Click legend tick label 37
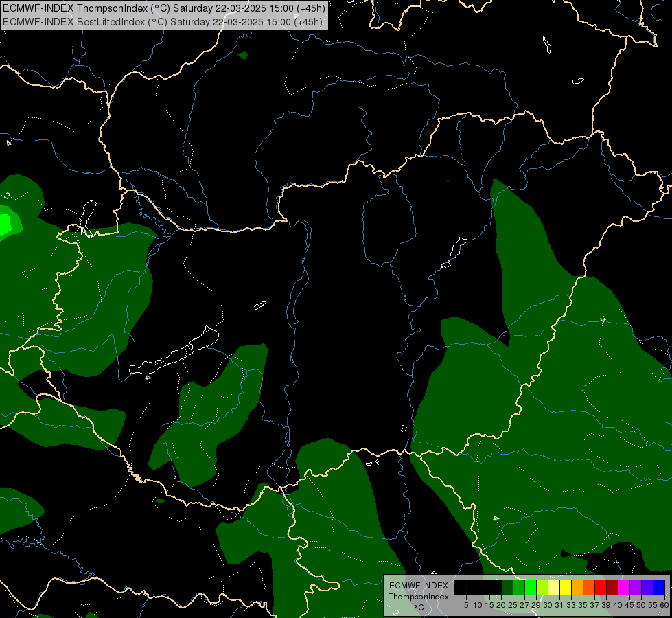 [x=594, y=605]
